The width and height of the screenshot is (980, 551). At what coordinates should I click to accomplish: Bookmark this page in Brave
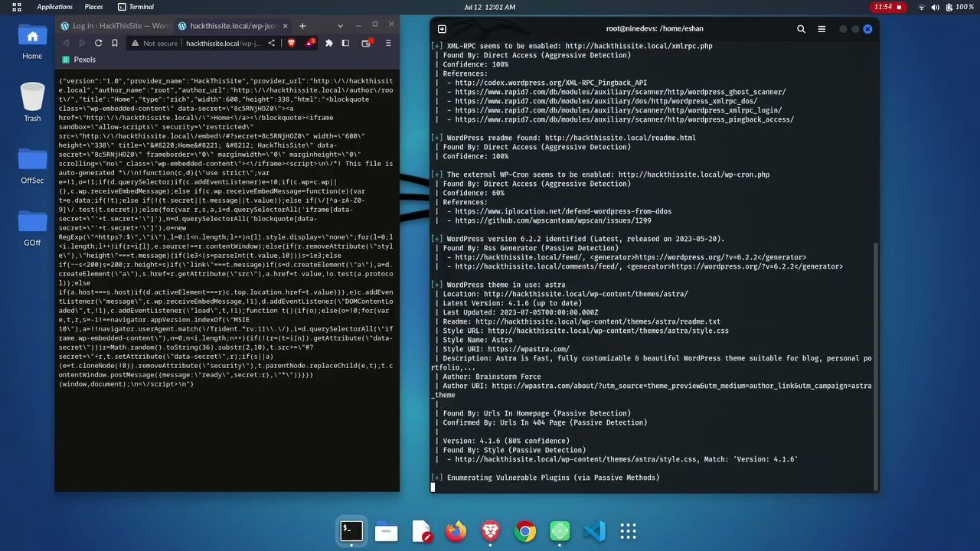click(115, 44)
